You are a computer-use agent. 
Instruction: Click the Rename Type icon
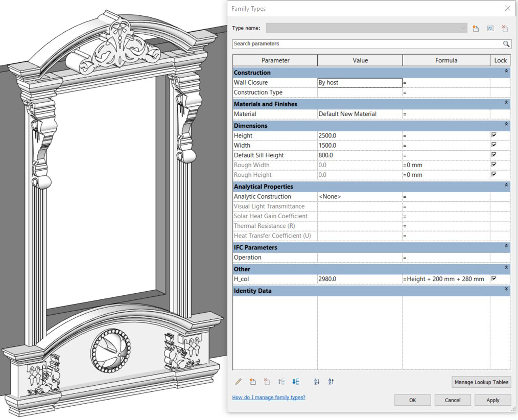(x=490, y=28)
